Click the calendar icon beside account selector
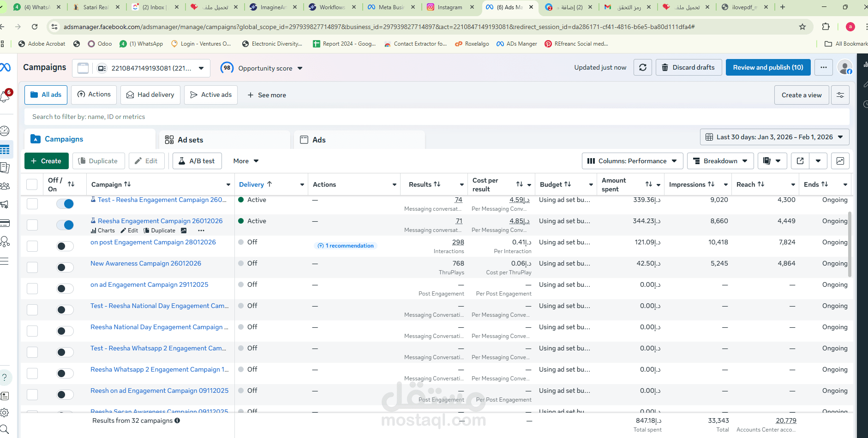This screenshot has width=868, height=438. tap(83, 68)
